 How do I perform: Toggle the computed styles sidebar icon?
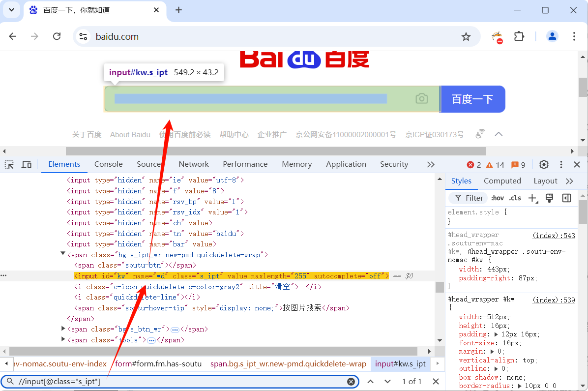pyautogui.click(x=567, y=198)
